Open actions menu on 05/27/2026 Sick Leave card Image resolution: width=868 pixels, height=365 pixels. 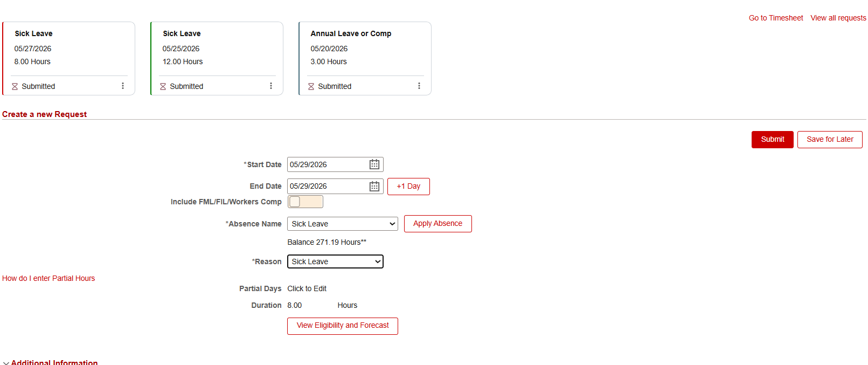pyautogui.click(x=123, y=86)
